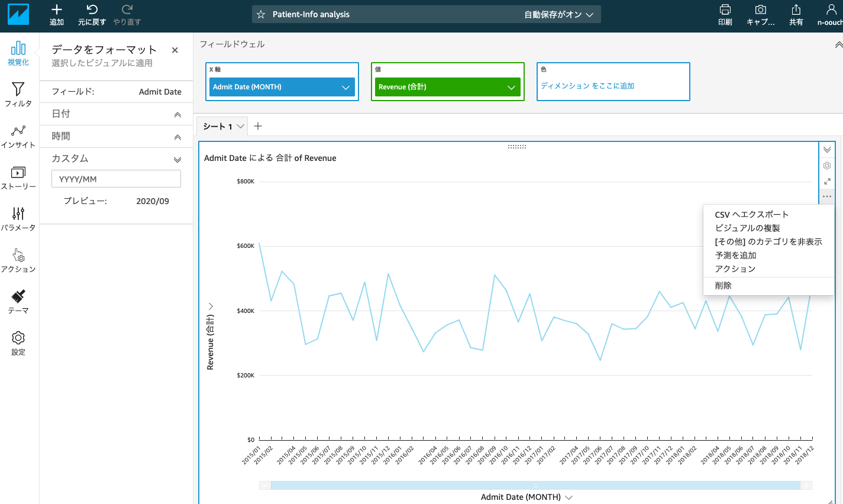This screenshot has height=504, width=843.
Task: Open the シート 1 tab dropdown arrow
Action: click(240, 126)
